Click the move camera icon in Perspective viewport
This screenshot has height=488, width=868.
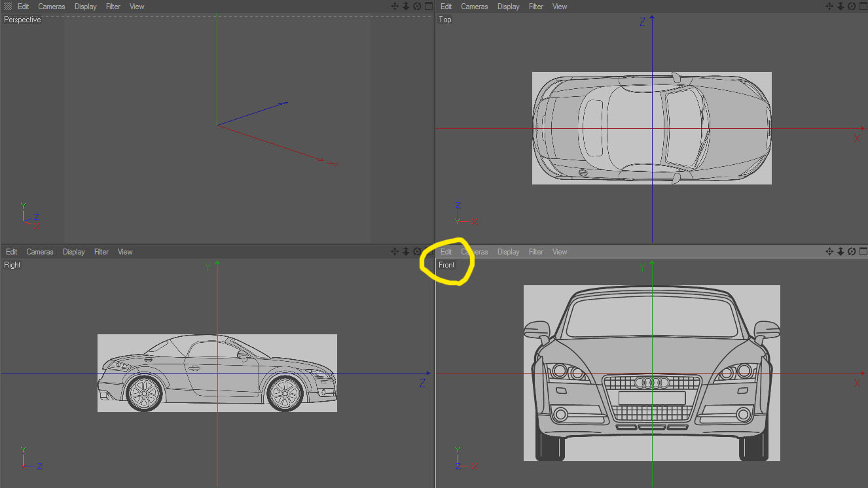pyautogui.click(x=395, y=7)
